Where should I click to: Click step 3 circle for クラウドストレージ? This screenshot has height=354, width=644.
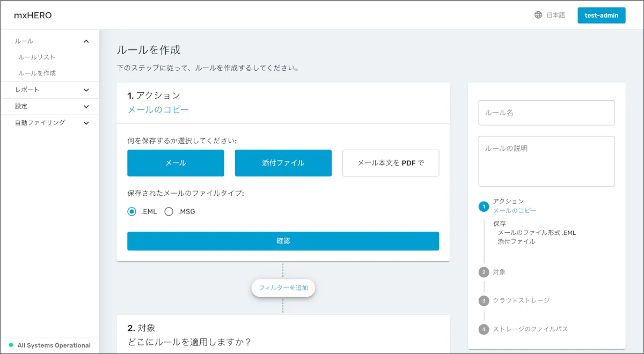point(484,300)
